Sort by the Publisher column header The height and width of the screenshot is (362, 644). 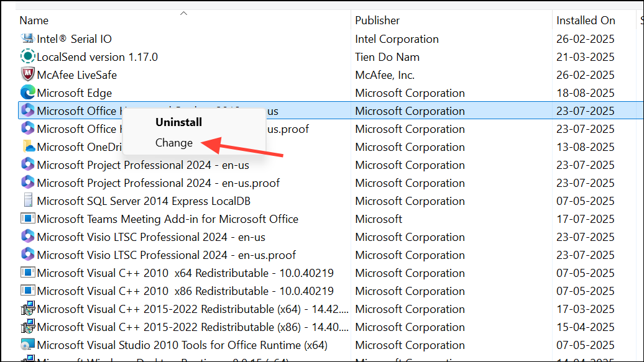[x=377, y=20]
